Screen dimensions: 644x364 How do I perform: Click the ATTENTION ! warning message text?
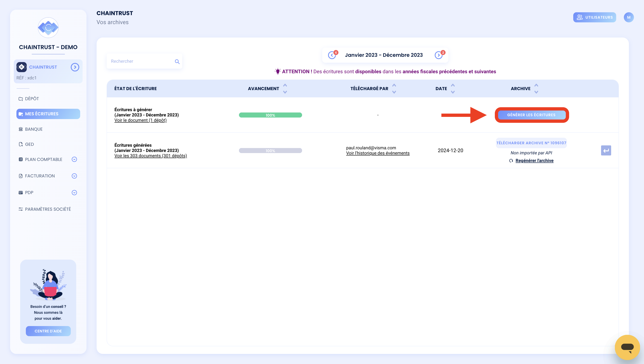(x=389, y=72)
